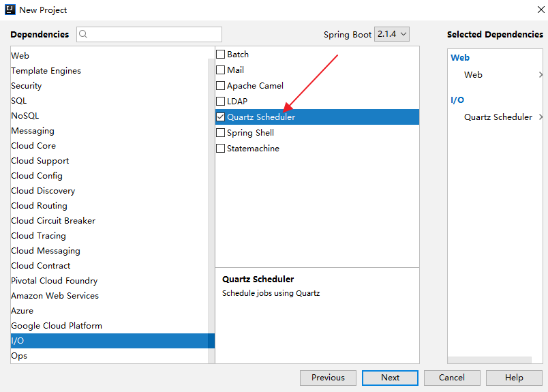Click the Spring Shell dependency label
This screenshot has height=392, width=548.
[250, 133]
